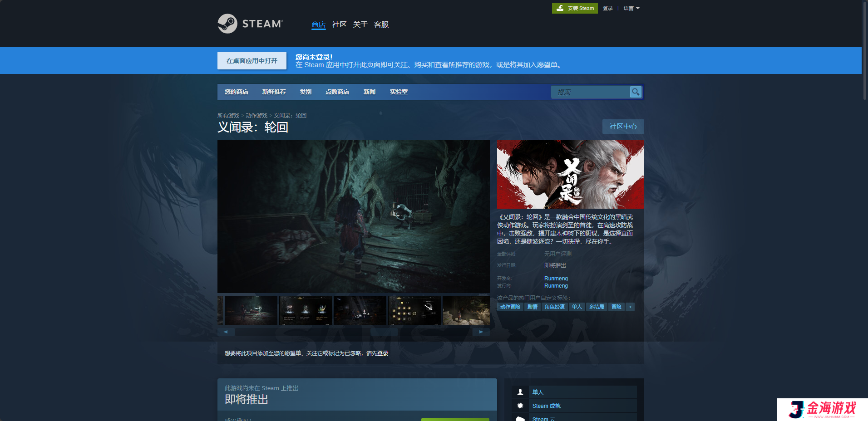Click the search magnifier icon

tap(636, 92)
